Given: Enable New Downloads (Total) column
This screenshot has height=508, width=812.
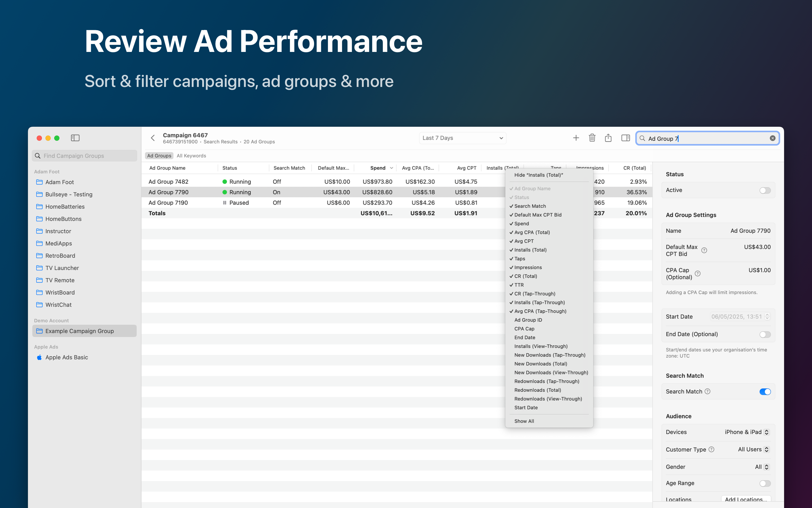Looking at the screenshot, I should coord(549,364).
